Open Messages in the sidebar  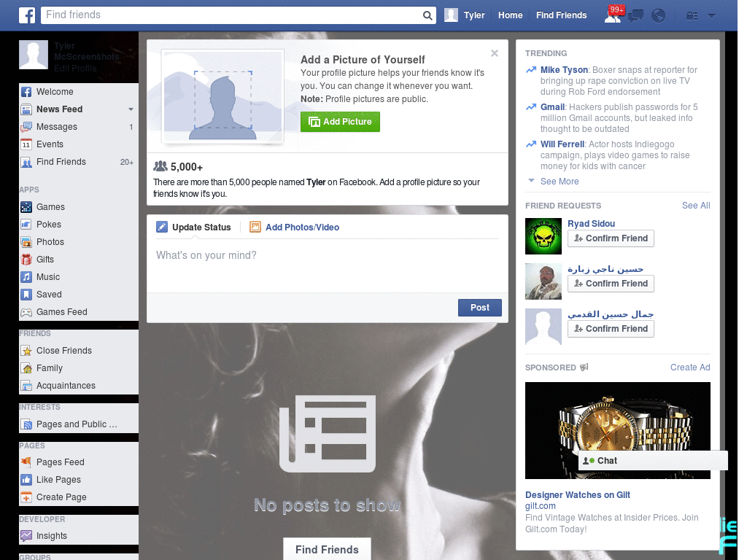coord(79,127)
